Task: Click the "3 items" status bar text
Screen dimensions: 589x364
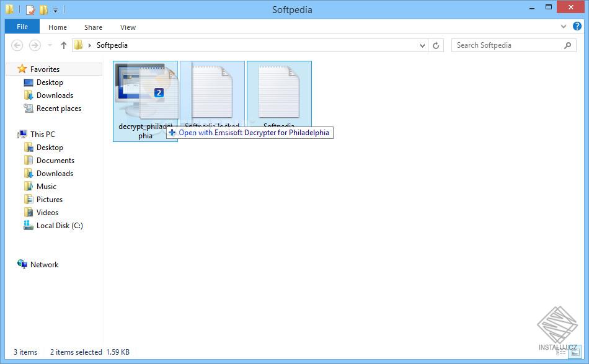Action: [25, 352]
